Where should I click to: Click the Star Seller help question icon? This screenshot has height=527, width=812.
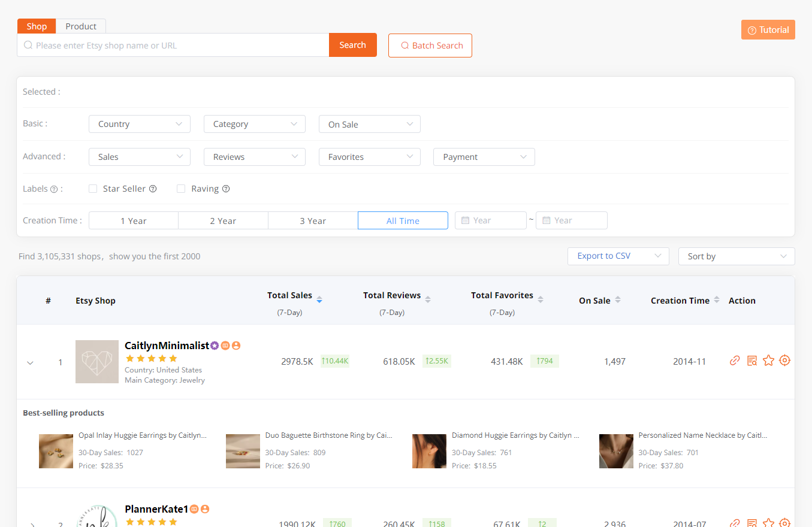tap(153, 188)
